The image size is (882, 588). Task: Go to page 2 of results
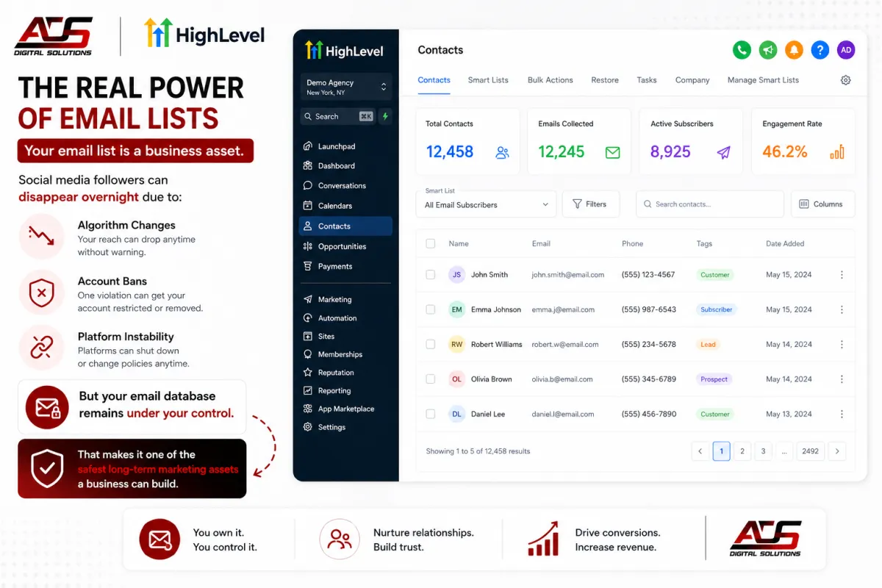pyautogui.click(x=742, y=451)
